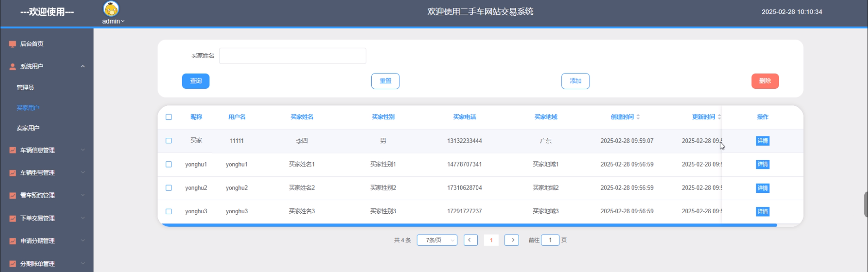Click the 买家性别 column header
868x272 pixels.
[383, 117]
